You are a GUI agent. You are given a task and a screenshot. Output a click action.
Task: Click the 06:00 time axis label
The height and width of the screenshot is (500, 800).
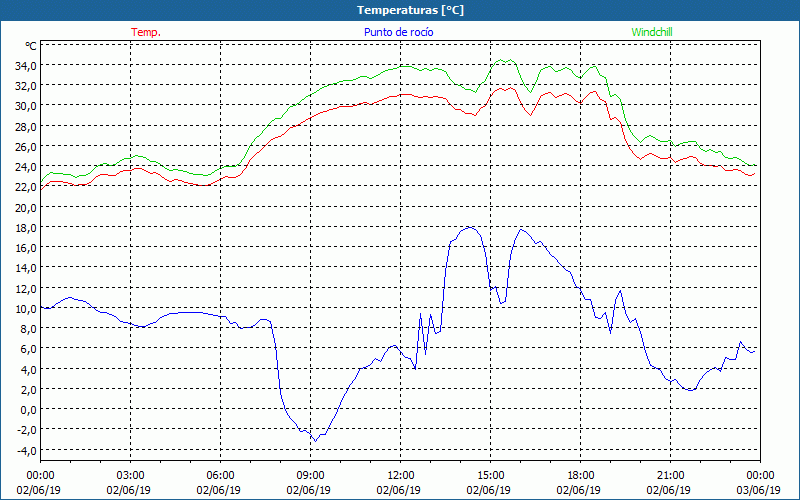[x=220, y=476]
